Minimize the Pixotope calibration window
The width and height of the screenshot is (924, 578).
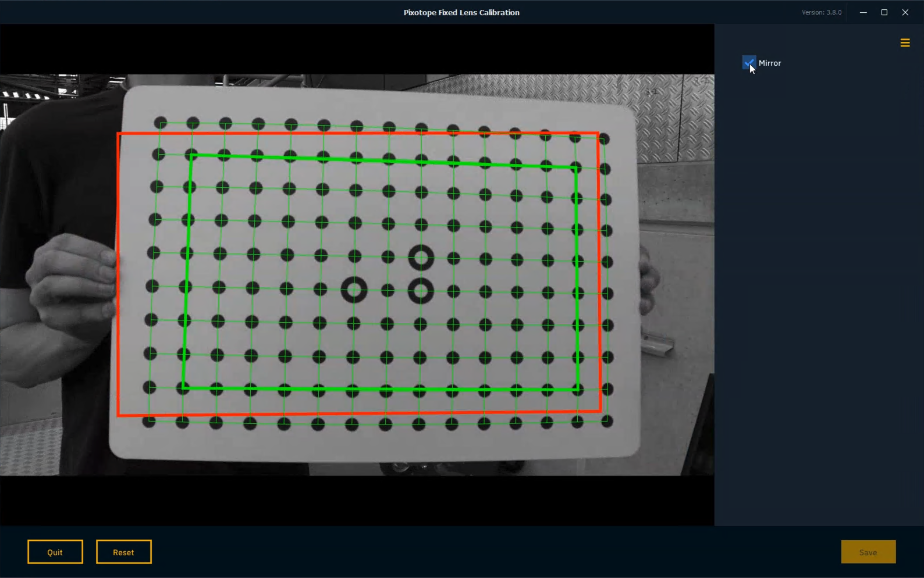coord(863,12)
